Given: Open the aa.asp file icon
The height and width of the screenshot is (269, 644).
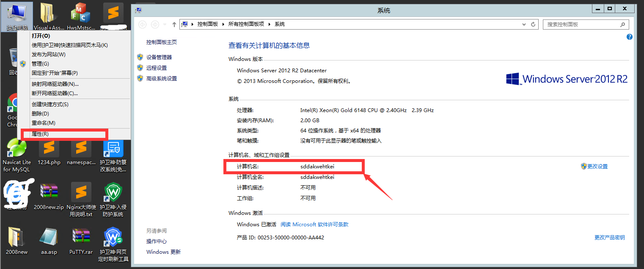Looking at the screenshot, I should click(49, 238).
